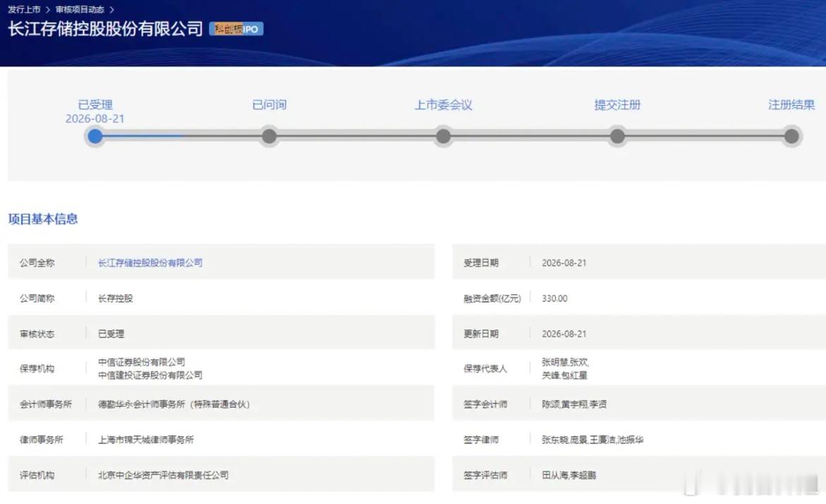826x504 pixels.
Task: Click the 已受理 stage label
Action: [95, 104]
